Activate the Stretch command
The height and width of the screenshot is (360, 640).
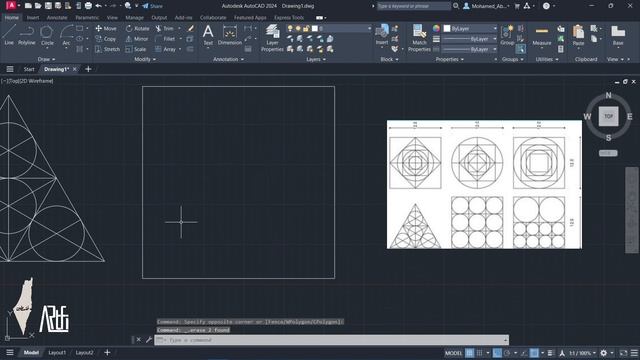pyautogui.click(x=107, y=49)
